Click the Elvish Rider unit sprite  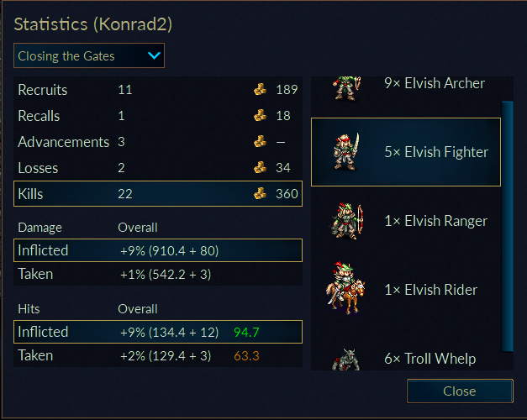[x=345, y=288]
